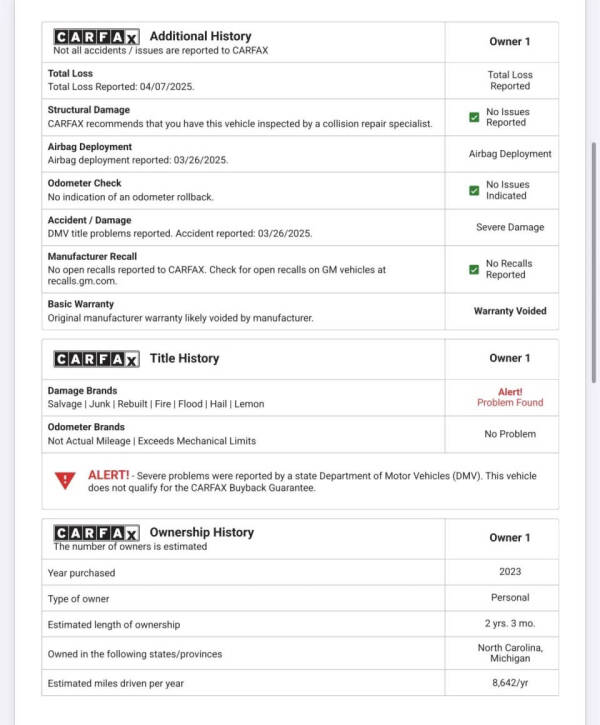Click the CARFAX logo beside Ownership History
This screenshot has width=600, height=725.
pos(96,533)
